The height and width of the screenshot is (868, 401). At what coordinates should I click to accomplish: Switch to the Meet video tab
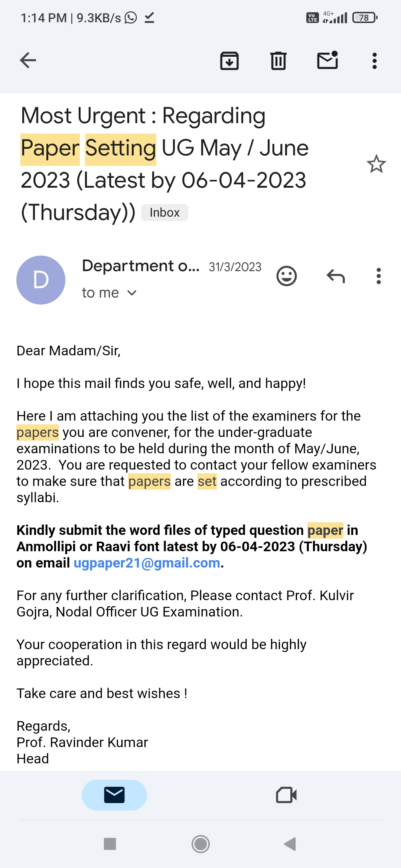pyautogui.click(x=286, y=795)
